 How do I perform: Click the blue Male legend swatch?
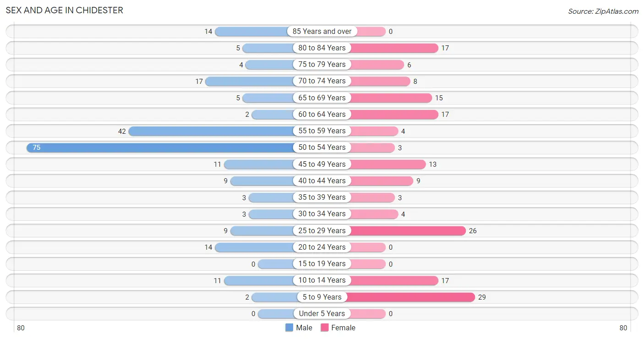pos(289,328)
